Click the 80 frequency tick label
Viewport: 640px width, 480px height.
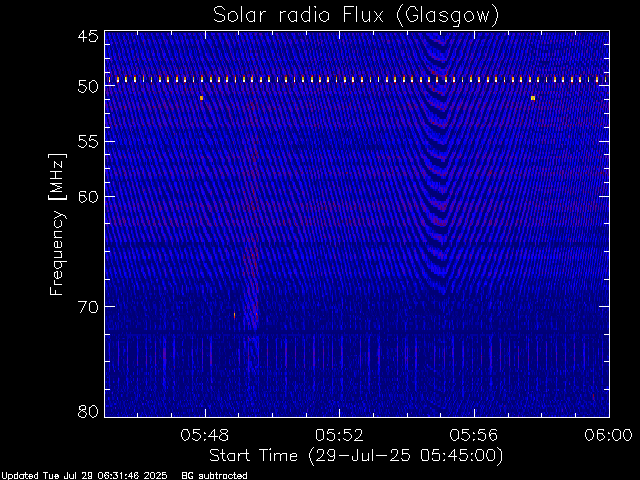pyautogui.click(x=88, y=411)
